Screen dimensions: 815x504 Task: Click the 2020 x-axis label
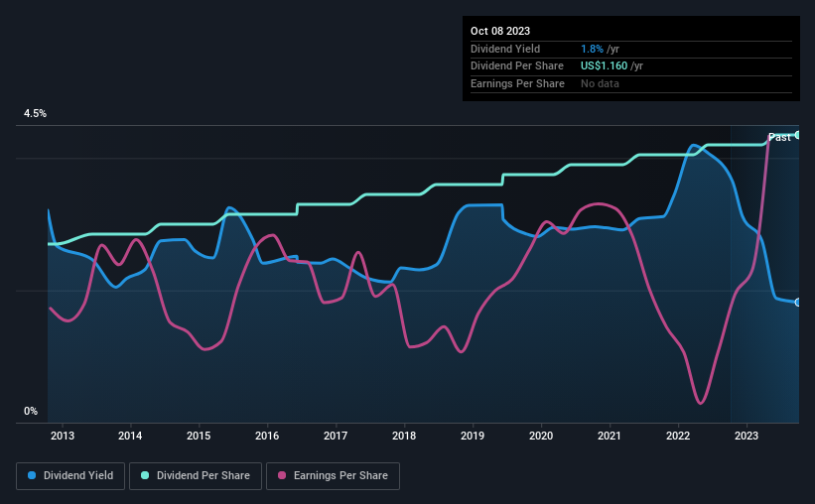541,436
